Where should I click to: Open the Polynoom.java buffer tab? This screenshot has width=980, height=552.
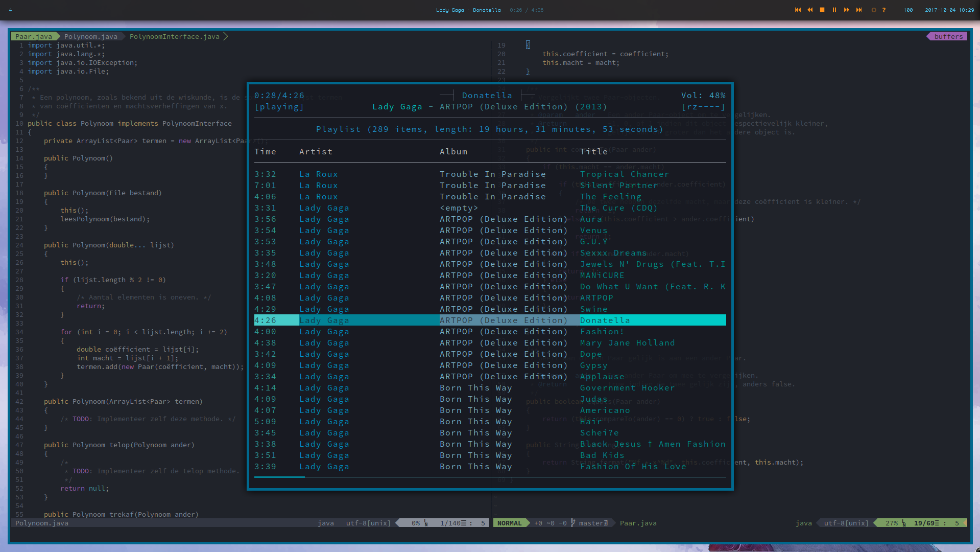(91, 36)
